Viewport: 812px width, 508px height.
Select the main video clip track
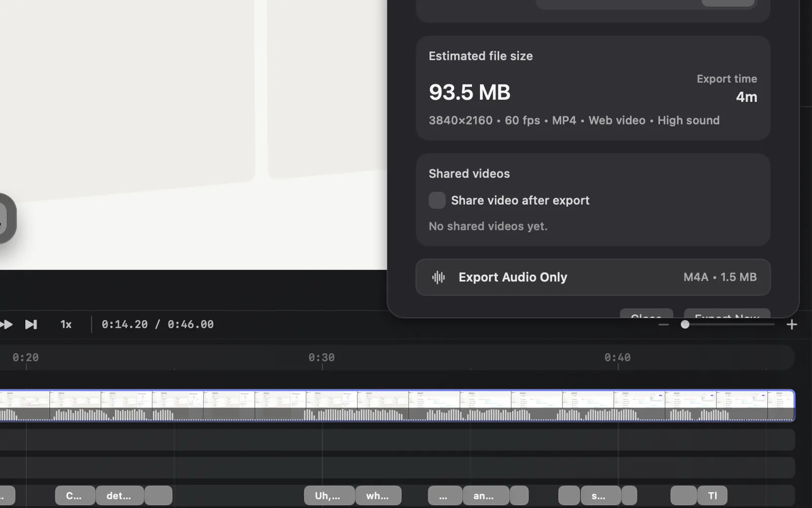[397, 405]
